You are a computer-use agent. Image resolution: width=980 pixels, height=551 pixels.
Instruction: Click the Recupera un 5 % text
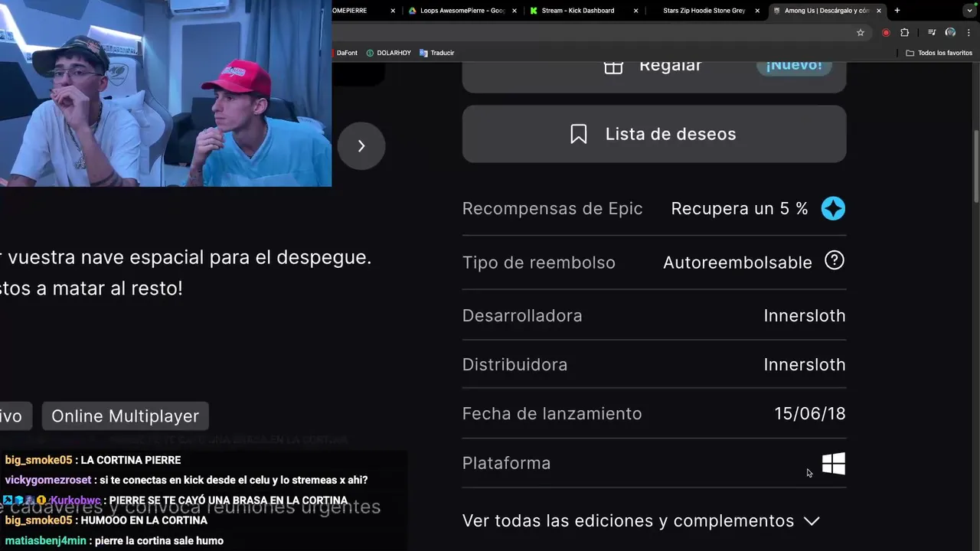pos(739,208)
